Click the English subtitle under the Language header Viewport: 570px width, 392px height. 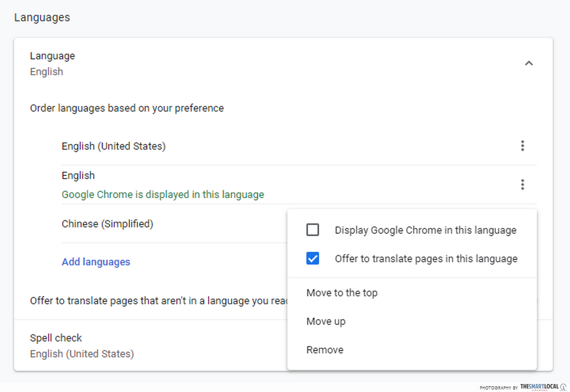pyautogui.click(x=46, y=72)
